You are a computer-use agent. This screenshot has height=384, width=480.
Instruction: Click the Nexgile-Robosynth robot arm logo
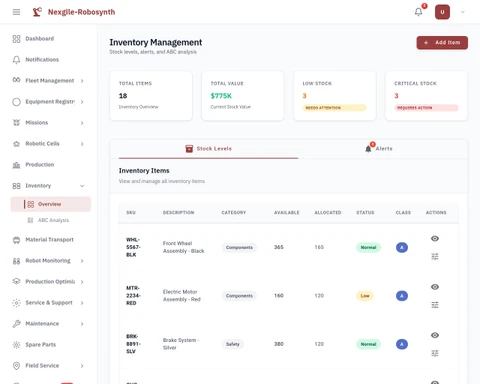point(37,12)
